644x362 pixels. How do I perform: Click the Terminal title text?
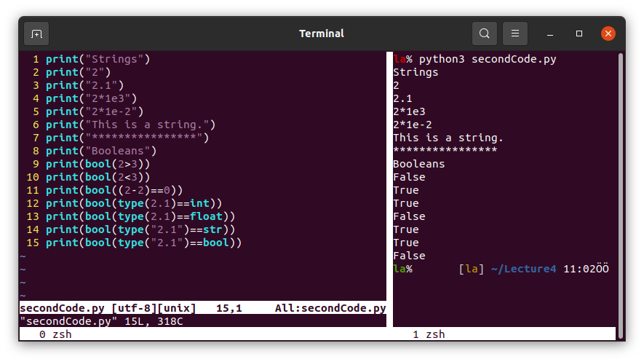tap(322, 34)
